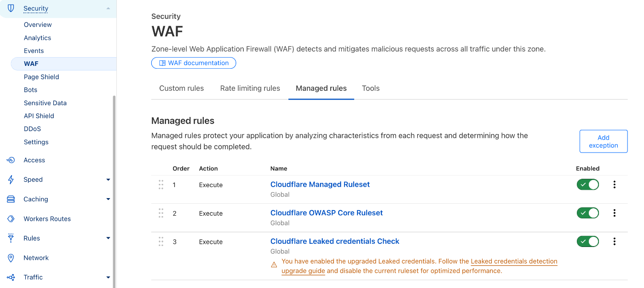The height and width of the screenshot is (288, 644).
Task: Click the Caching drive icon
Action: pyautogui.click(x=11, y=199)
